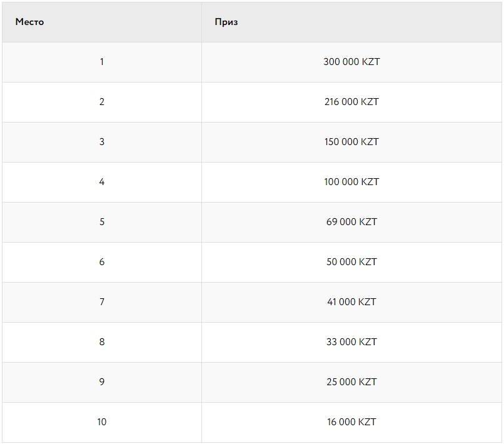Select the place 2 cell
Viewport: 504px width, 444px height.
[102, 102]
